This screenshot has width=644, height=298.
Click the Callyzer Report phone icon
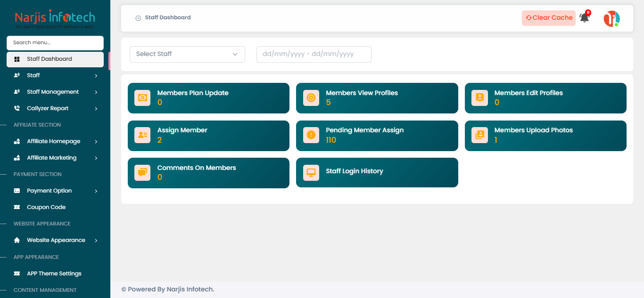coord(17,108)
